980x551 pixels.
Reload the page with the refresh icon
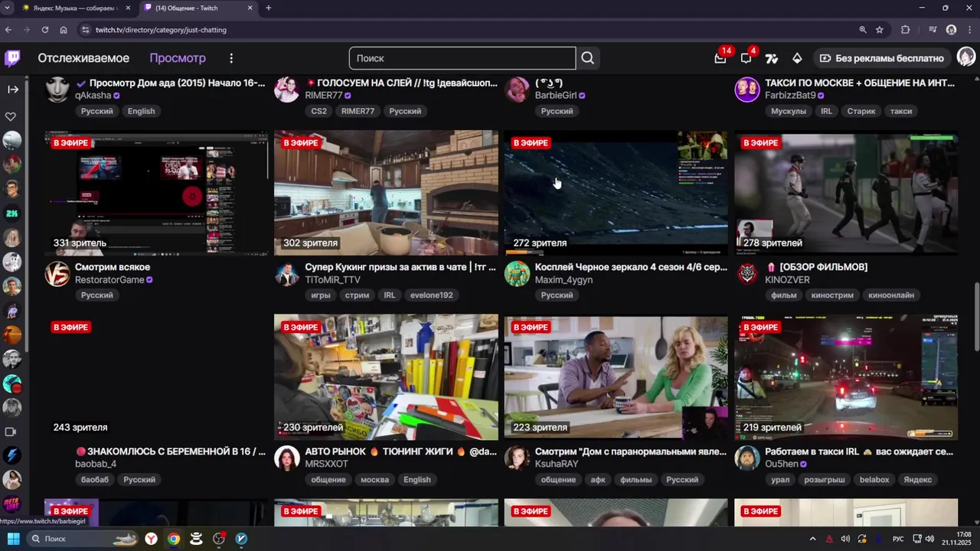[x=44, y=30]
